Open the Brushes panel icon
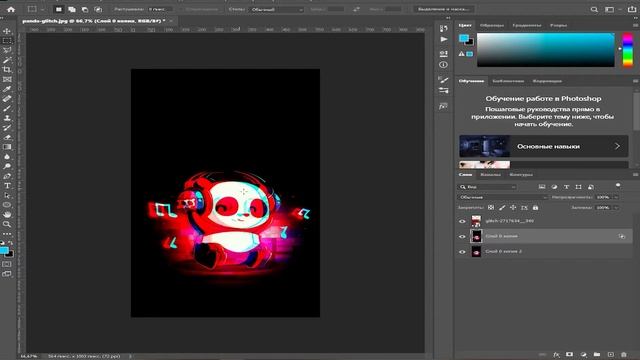 tap(444, 80)
